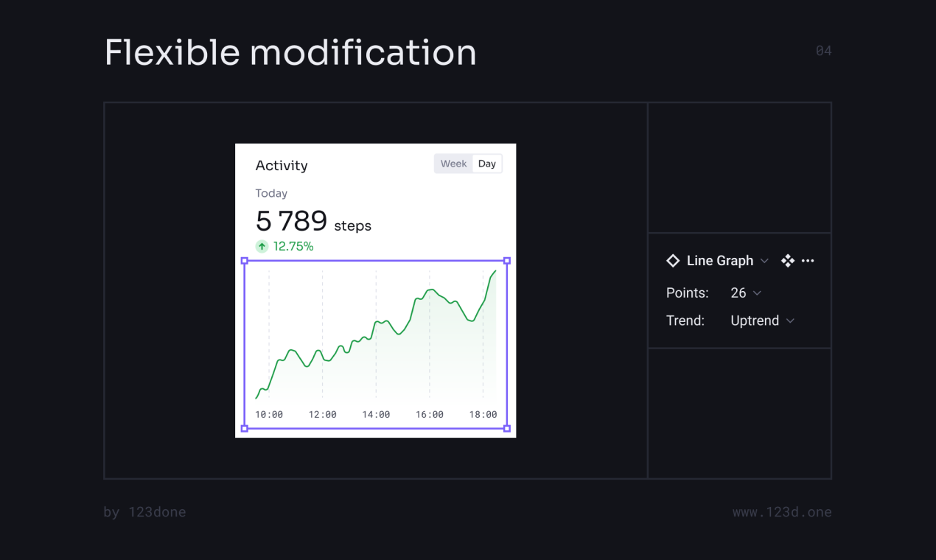Select the Week tab in the segmented control
Image resolution: width=936 pixels, height=560 pixels.
tap(453, 163)
